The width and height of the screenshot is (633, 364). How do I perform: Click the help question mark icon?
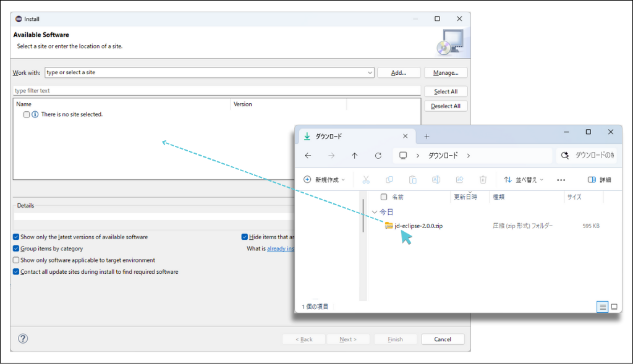23,339
